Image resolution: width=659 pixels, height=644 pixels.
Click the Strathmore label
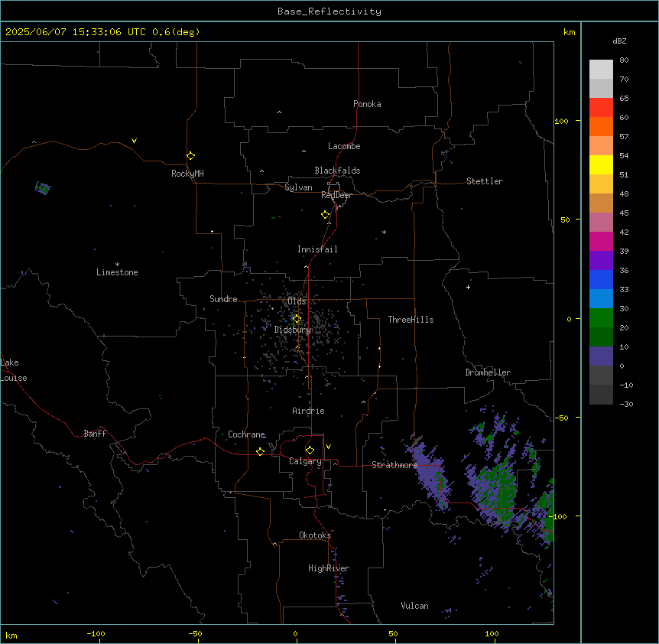(394, 464)
